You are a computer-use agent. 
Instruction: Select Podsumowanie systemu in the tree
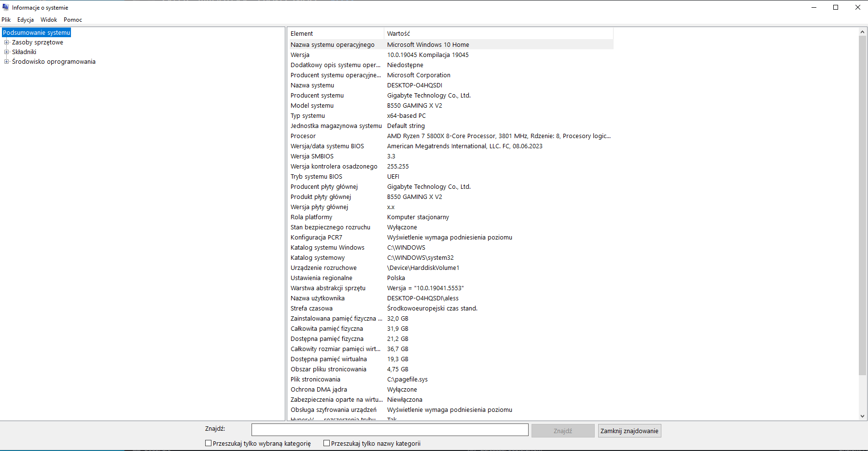(x=37, y=32)
